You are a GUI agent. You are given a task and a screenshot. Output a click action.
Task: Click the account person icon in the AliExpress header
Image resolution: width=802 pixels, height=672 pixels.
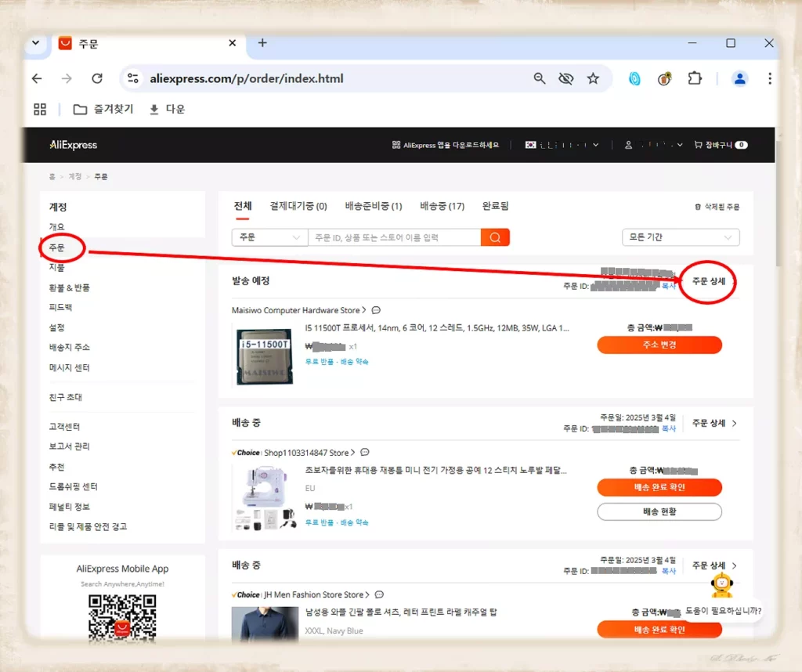point(627,145)
